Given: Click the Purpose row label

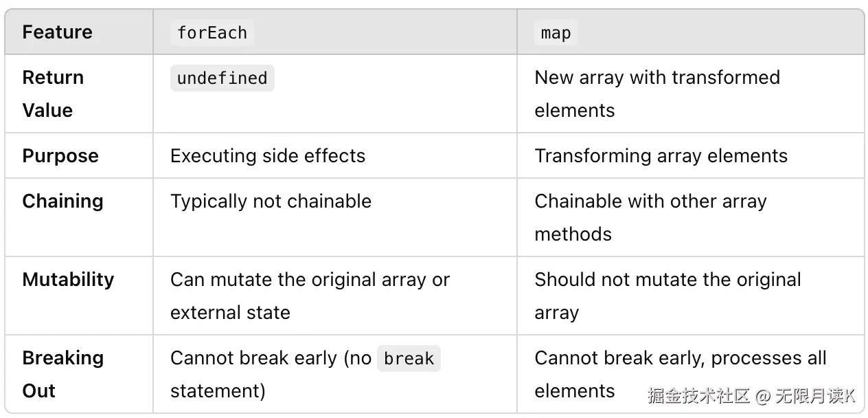Looking at the screenshot, I should coord(60,156).
